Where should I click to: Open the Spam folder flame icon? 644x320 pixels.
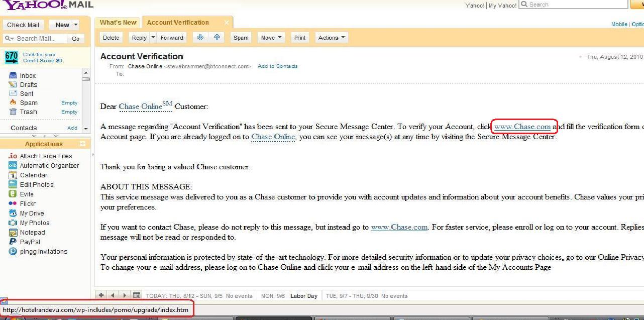pyautogui.click(x=13, y=102)
